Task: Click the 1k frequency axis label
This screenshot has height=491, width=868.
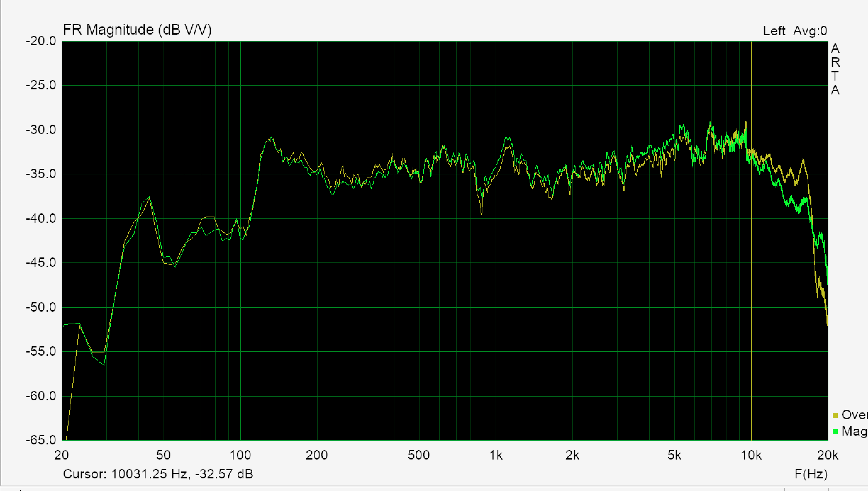Action: pyautogui.click(x=496, y=456)
